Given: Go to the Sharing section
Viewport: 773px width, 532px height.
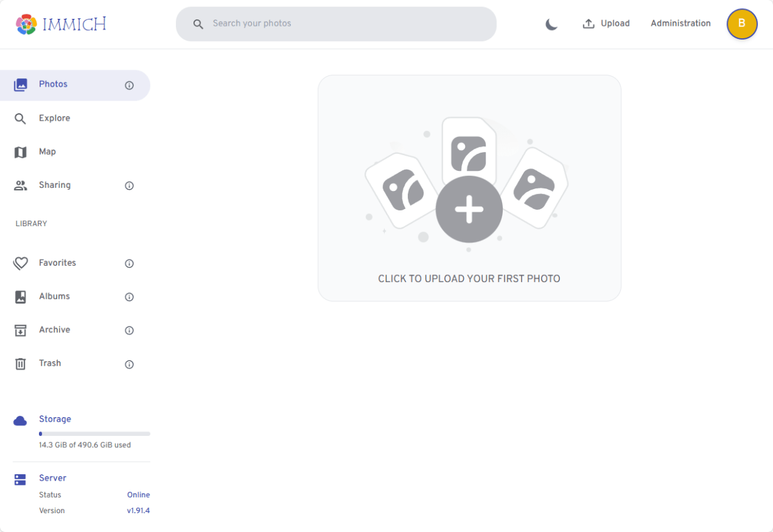Looking at the screenshot, I should coord(55,185).
